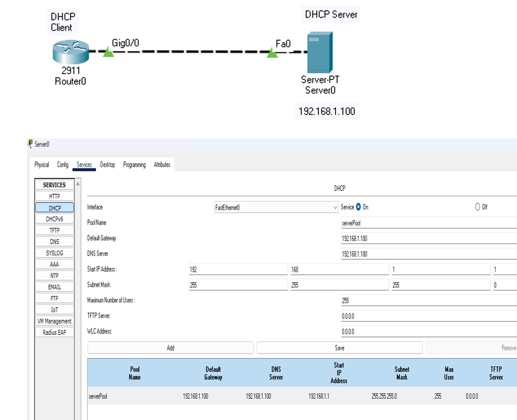Viewport: 517px width, 420px height.
Task: Click the Add button to create pool
Action: [170, 347]
